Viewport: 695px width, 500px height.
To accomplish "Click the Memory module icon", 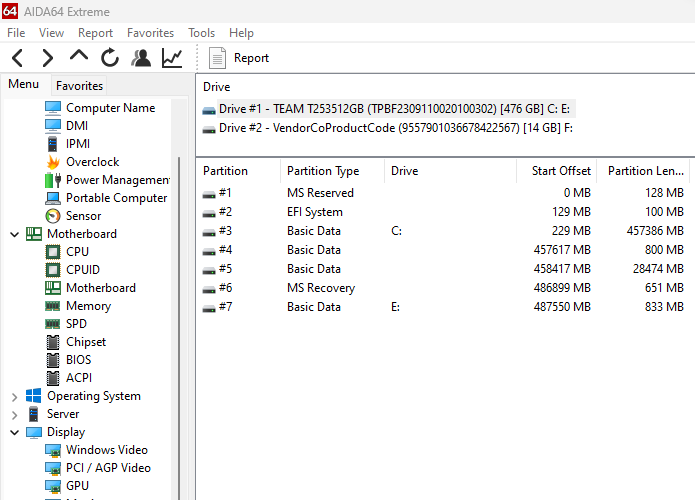I will (x=53, y=306).
